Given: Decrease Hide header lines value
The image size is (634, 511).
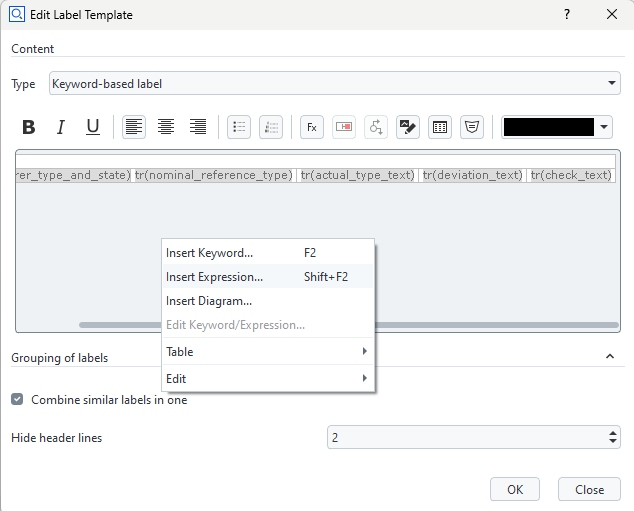Looking at the screenshot, I should coord(613,441).
